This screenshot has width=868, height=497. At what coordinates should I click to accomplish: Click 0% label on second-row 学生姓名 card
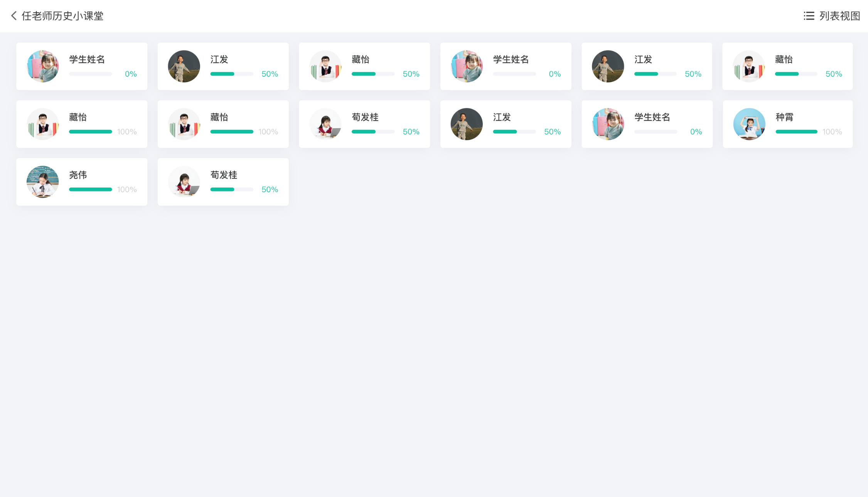point(696,132)
